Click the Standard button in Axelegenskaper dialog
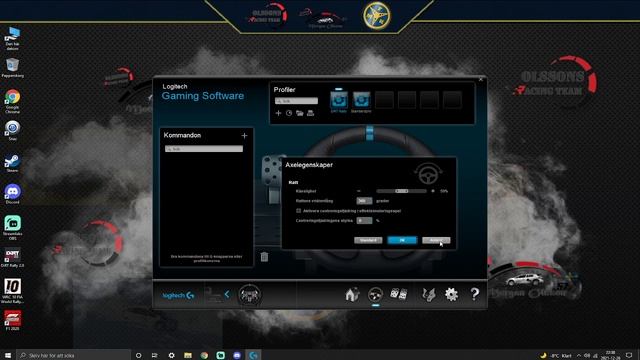The height and width of the screenshot is (360, 640). point(368,240)
